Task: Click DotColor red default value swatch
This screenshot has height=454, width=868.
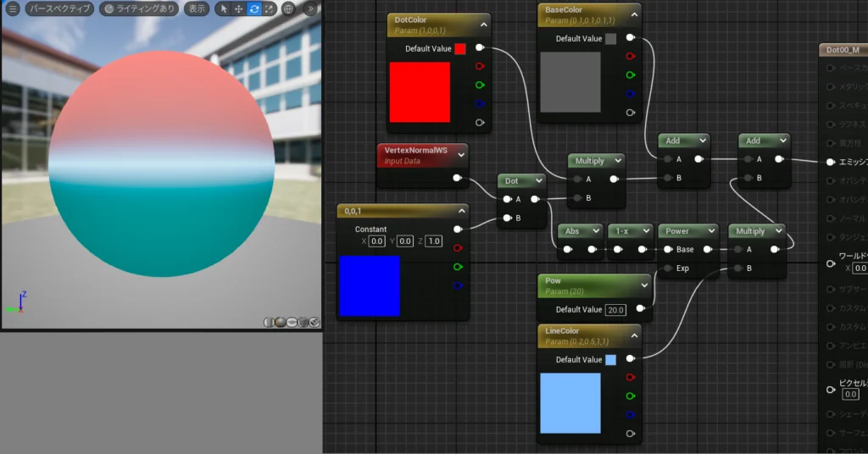Action: point(460,48)
